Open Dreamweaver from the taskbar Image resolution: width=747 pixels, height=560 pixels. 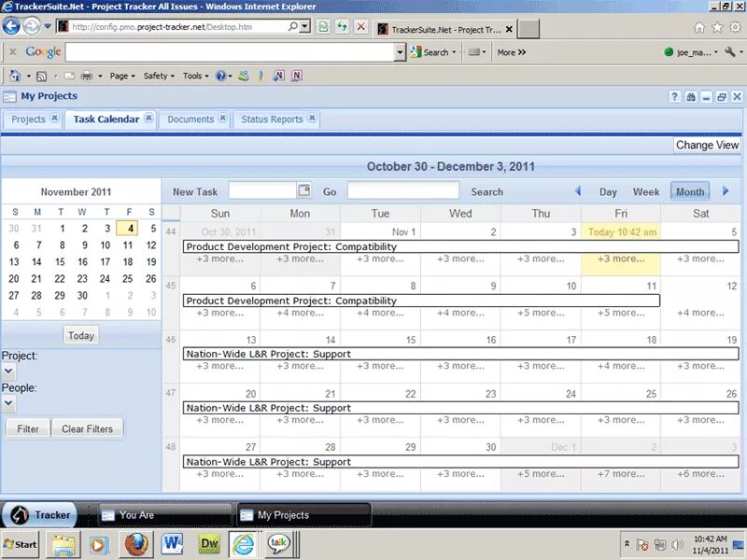click(209, 544)
